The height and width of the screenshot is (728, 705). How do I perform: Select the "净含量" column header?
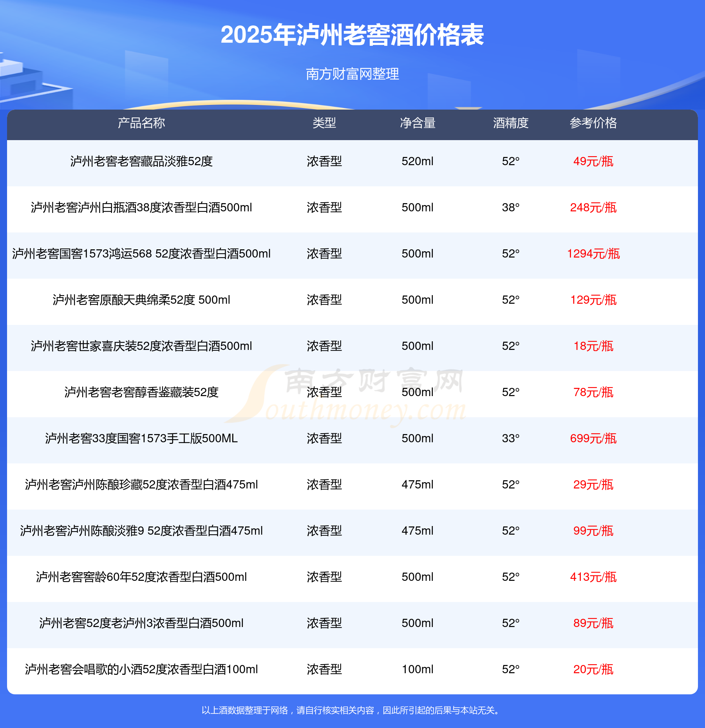418,123
